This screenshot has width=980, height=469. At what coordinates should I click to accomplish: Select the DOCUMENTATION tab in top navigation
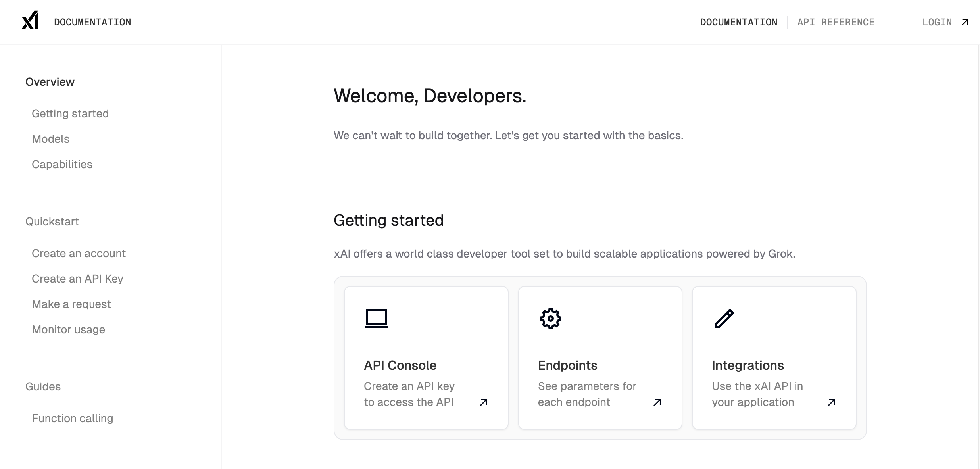pos(738,22)
